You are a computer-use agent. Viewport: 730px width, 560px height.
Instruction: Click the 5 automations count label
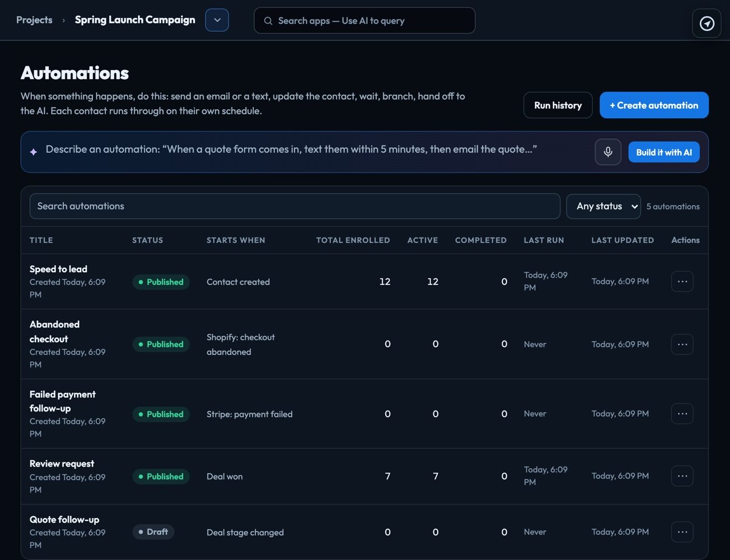coord(673,207)
